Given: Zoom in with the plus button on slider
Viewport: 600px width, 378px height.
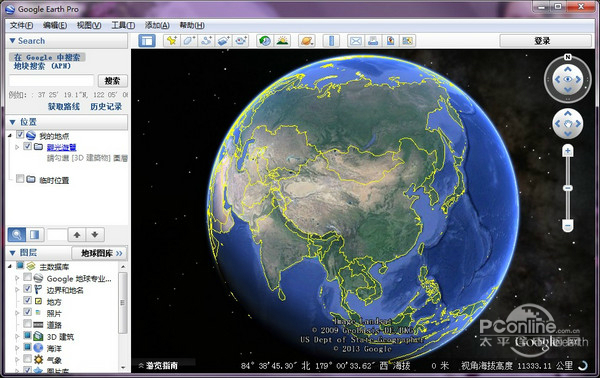Looking at the screenshot, I should 567,151.
